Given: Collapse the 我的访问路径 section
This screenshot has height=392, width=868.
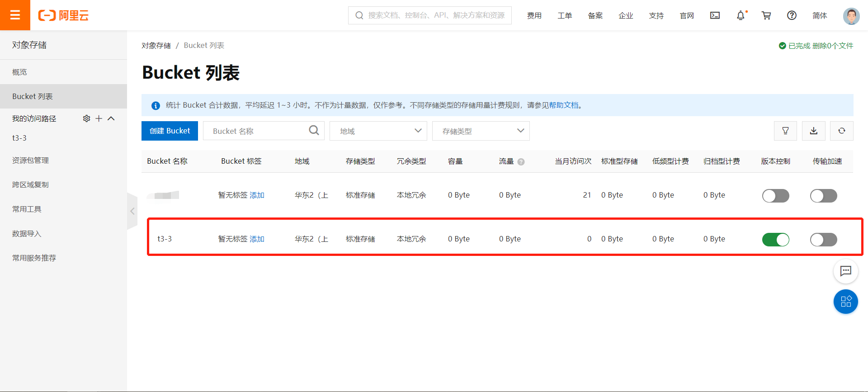Looking at the screenshot, I should [x=111, y=118].
